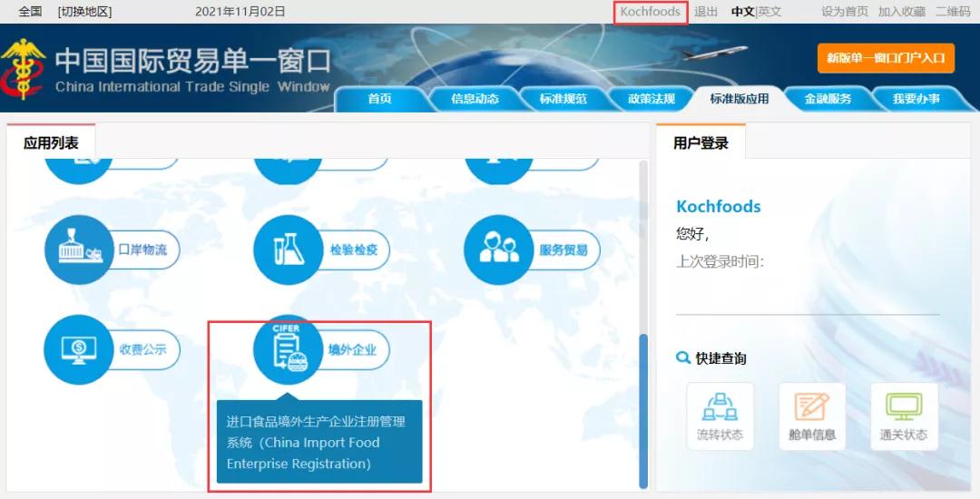Click 新版单一窗口门户入口 orange button
Image resolution: width=980 pixels, height=499 pixels.
886,58
